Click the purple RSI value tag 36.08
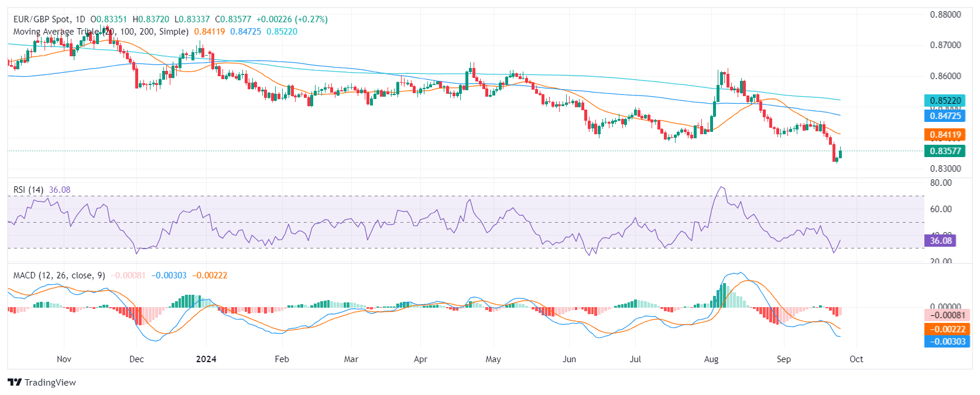Screen dimensions: 980x395 [941, 241]
